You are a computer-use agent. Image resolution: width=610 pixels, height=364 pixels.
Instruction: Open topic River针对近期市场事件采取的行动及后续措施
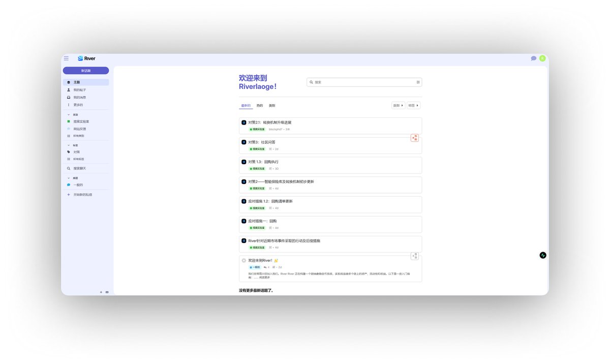(284, 240)
